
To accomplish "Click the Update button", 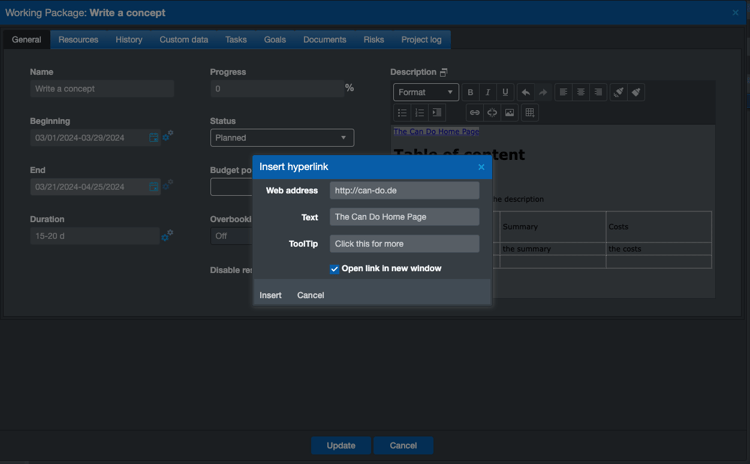I will [x=341, y=445].
